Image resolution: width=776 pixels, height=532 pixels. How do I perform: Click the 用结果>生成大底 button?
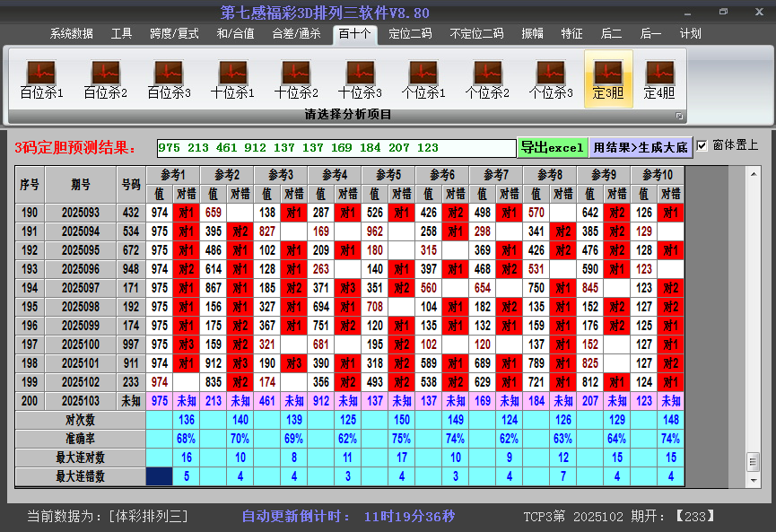(641, 147)
